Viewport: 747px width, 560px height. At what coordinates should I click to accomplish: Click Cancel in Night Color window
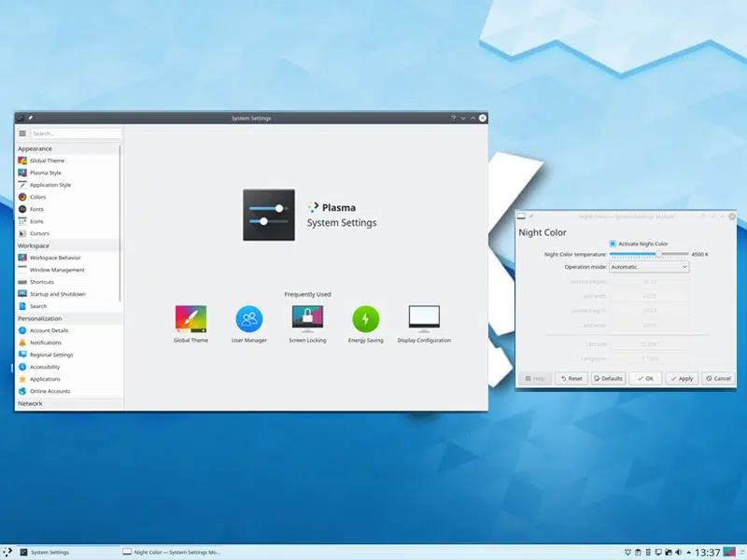pos(718,379)
